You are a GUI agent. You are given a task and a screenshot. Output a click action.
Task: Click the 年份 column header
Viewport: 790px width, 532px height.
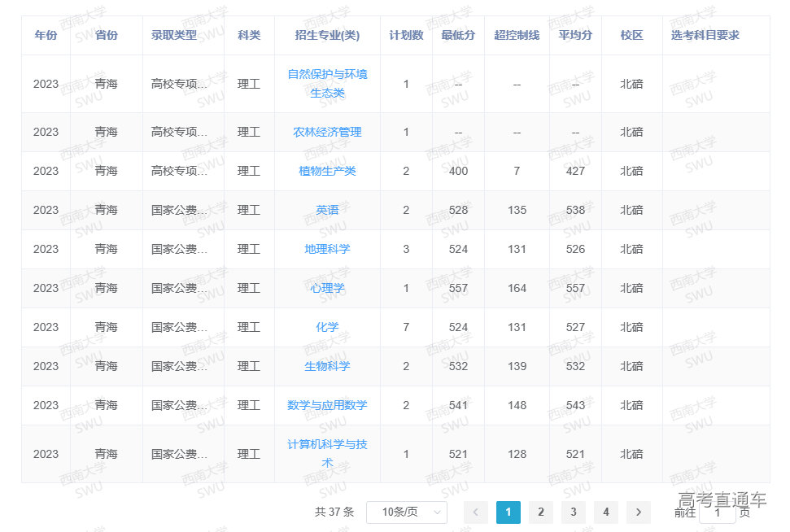coord(46,36)
